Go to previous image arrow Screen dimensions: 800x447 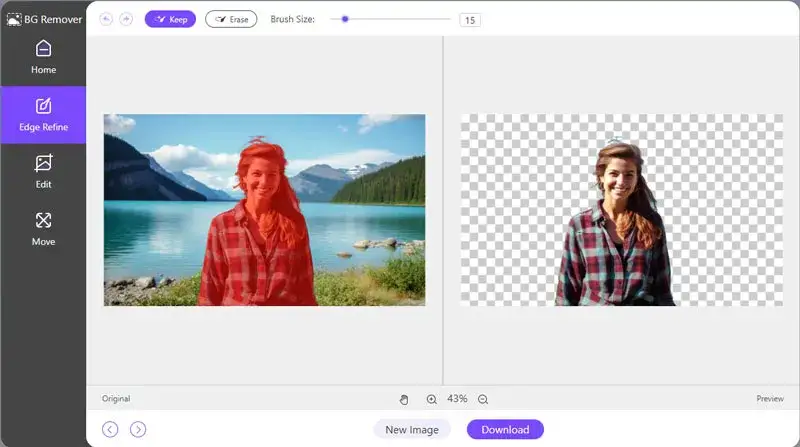click(110, 429)
